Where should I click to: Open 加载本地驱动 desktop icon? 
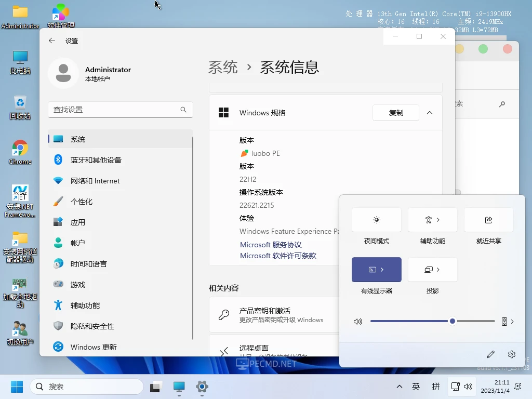tap(20, 293)
